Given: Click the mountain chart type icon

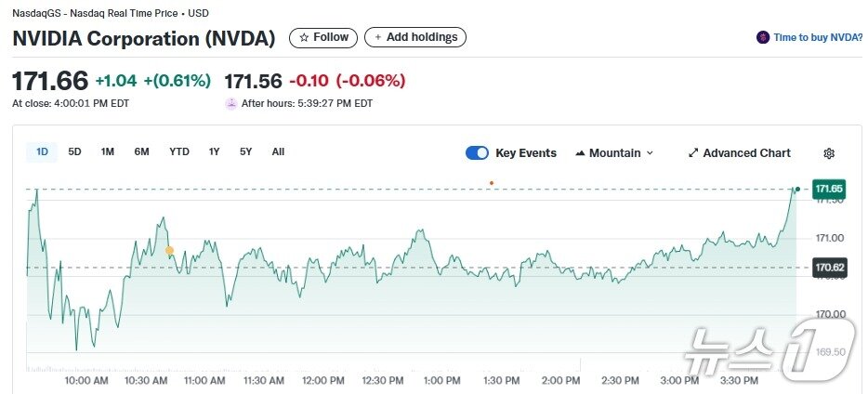Looking at the screenshot, I should [x=581, y=153].
